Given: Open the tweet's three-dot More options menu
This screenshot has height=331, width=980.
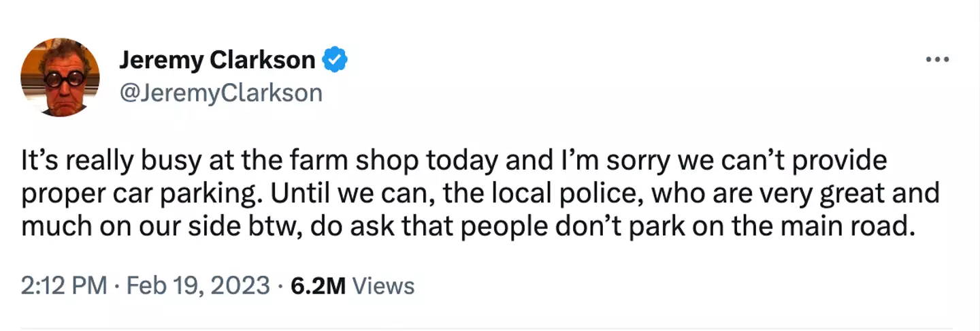Looking at the screenshot, I should [936, 59].
